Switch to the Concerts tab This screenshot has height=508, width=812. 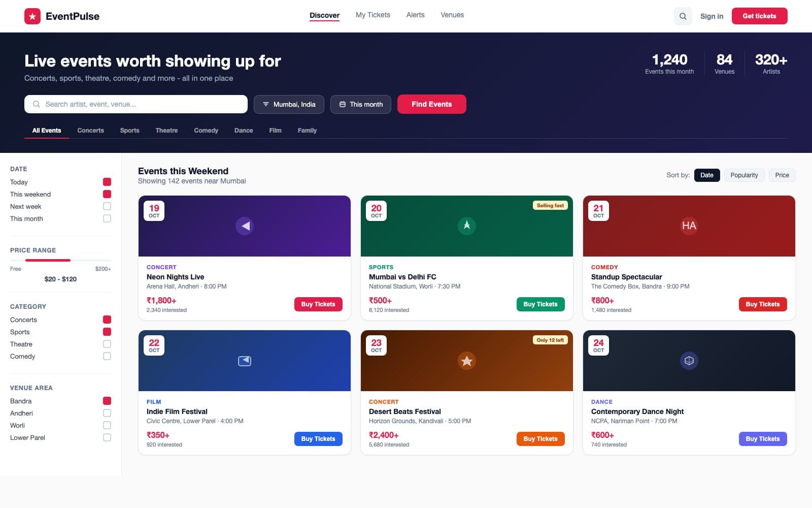pos(91,131)
